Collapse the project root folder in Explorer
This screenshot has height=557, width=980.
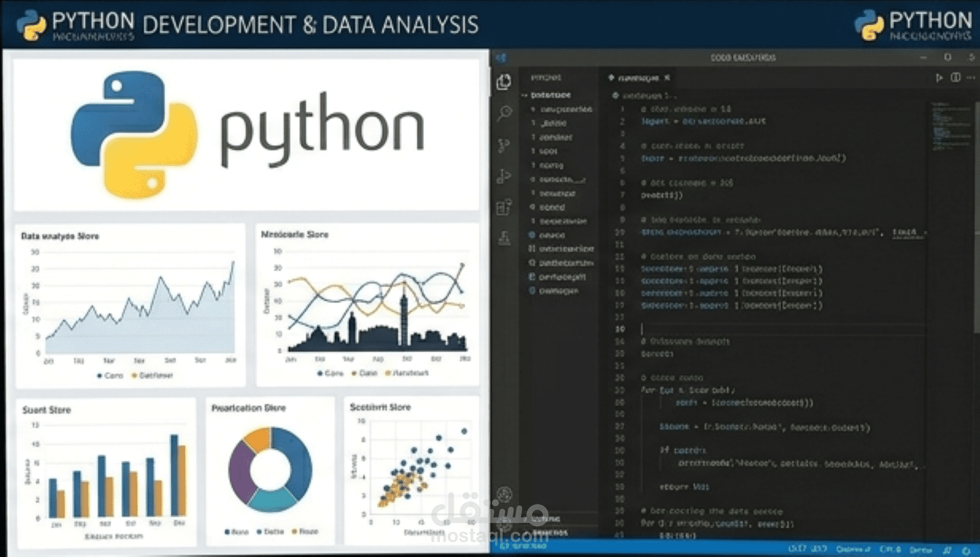(546, 94)
